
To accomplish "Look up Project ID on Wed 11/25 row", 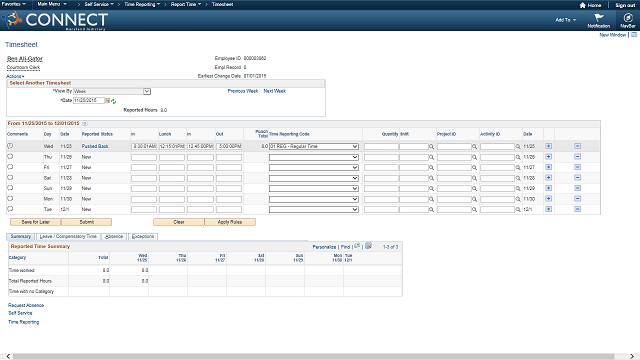I will (474, 147).
